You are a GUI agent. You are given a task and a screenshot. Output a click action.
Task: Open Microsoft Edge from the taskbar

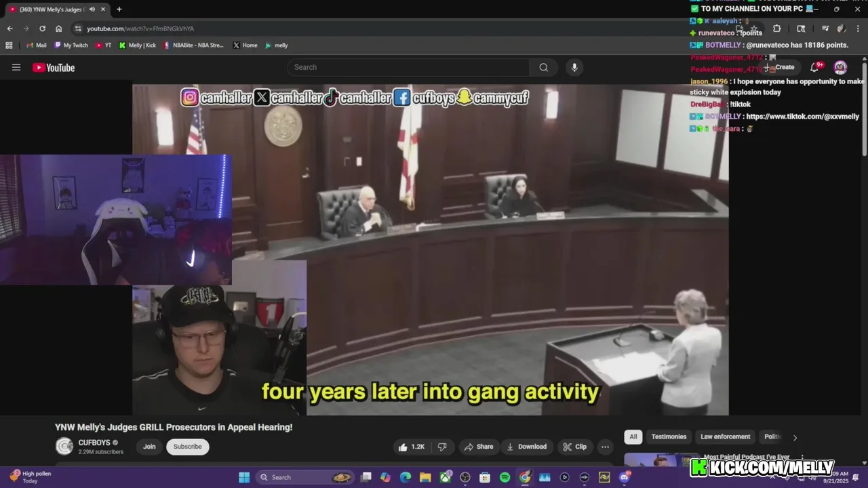click(405, 477)
